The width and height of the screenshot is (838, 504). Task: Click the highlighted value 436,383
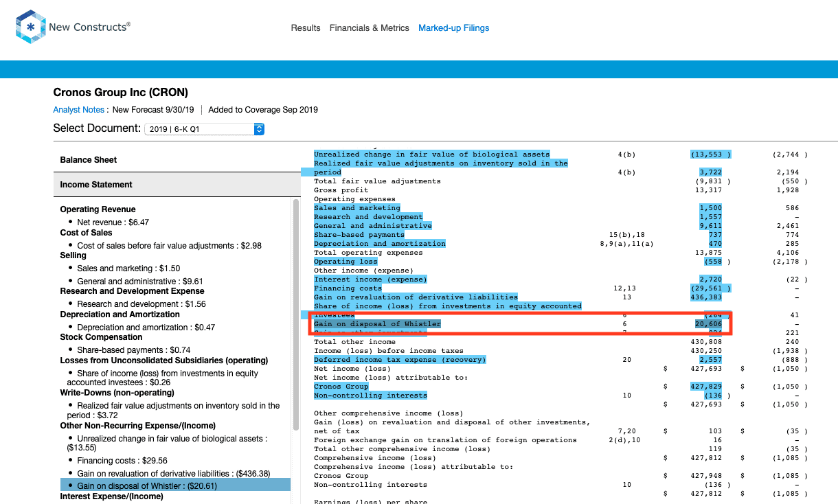[706, 297]
